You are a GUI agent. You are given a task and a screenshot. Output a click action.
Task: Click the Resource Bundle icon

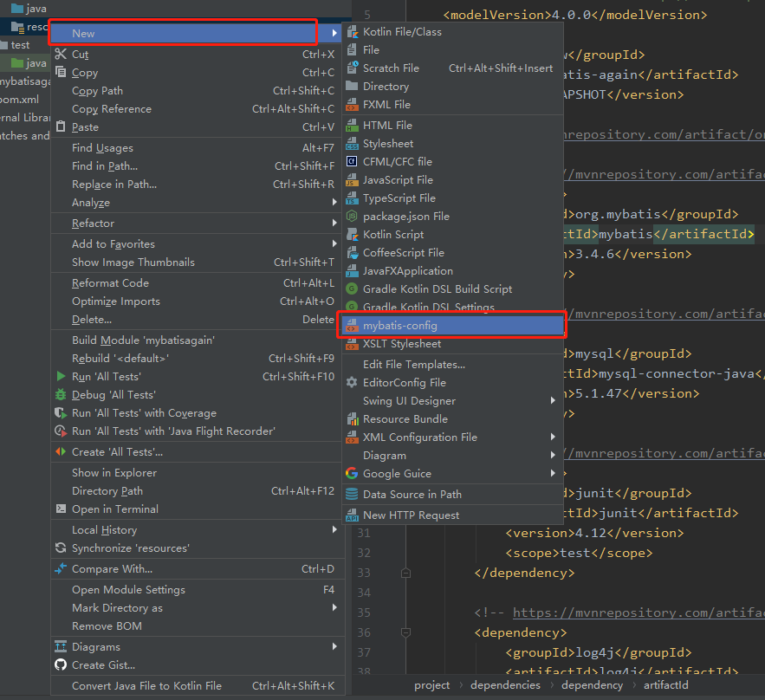pos(352,419)
